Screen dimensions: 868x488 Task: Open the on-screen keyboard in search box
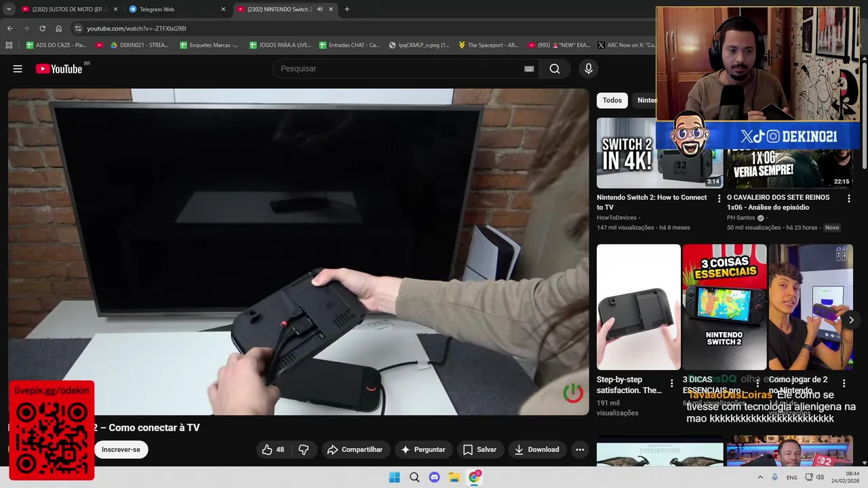529,68
